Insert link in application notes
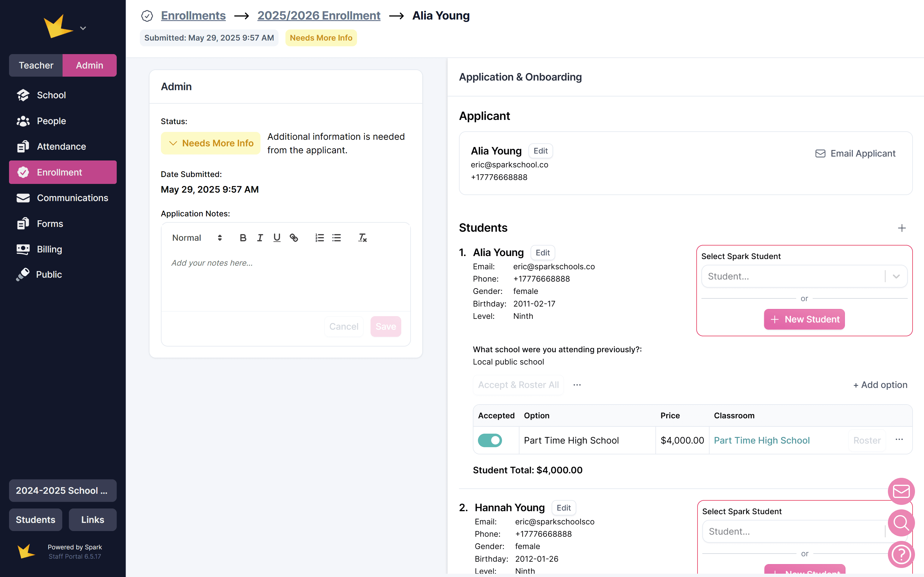The height and width of the screenshot is (577, 924). point(294,238)
